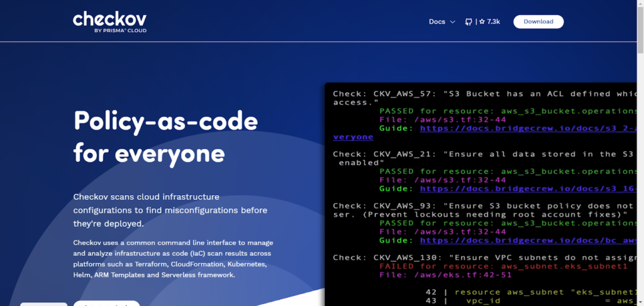Open the bridgecrew s3_2 guide link
Viewport: 644px width, 306px height.
528,128
